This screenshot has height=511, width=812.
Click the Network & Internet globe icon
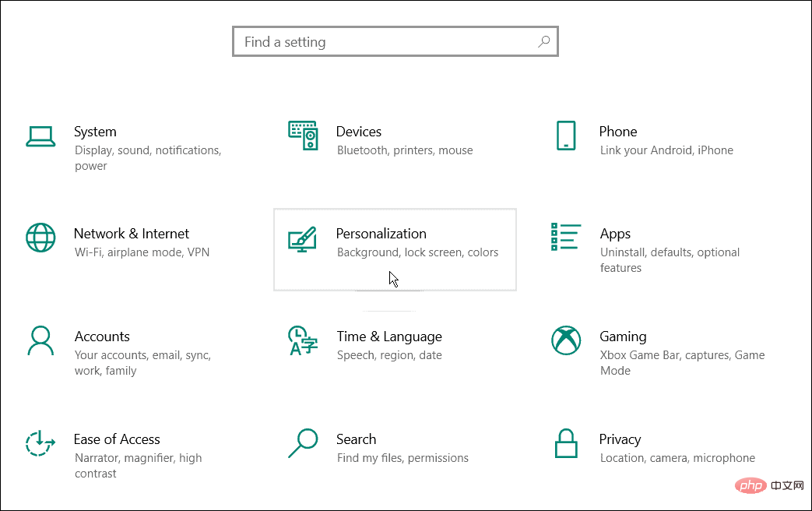40,238
